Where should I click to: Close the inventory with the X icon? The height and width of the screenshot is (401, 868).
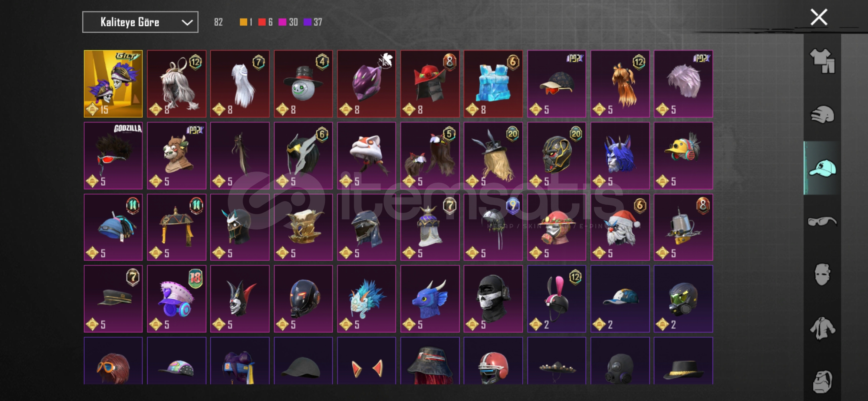(819, 17)
